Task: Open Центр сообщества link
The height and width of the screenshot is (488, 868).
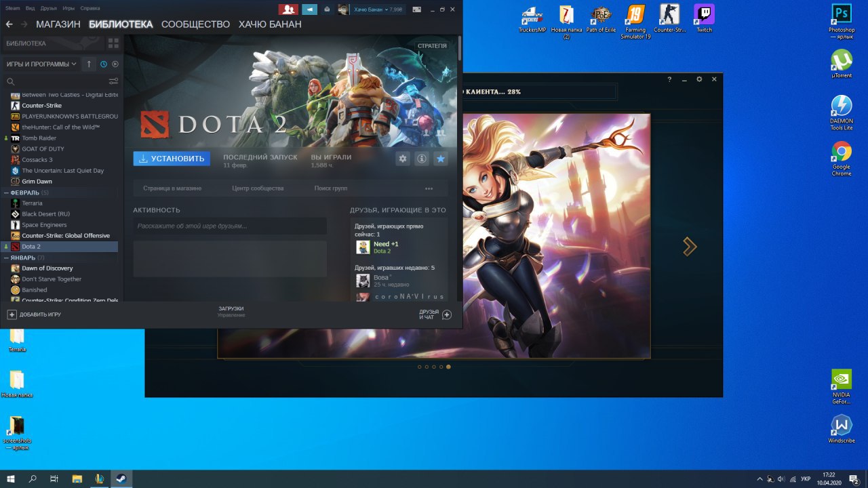Action: 258,188
